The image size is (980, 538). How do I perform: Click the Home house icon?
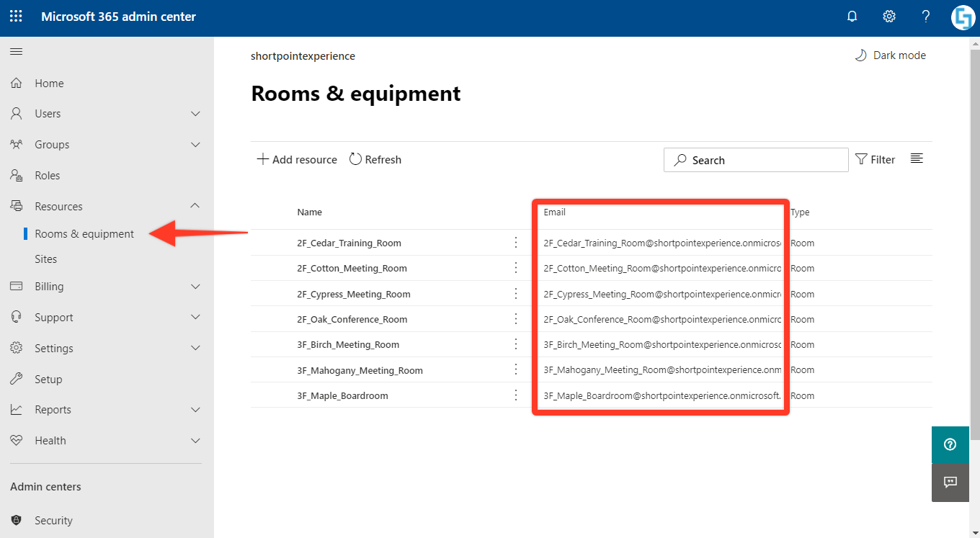[17, 83]
